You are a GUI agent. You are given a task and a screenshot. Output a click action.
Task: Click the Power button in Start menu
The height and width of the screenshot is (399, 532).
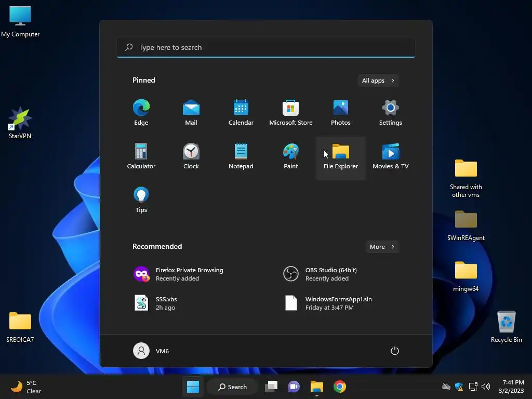395,351
